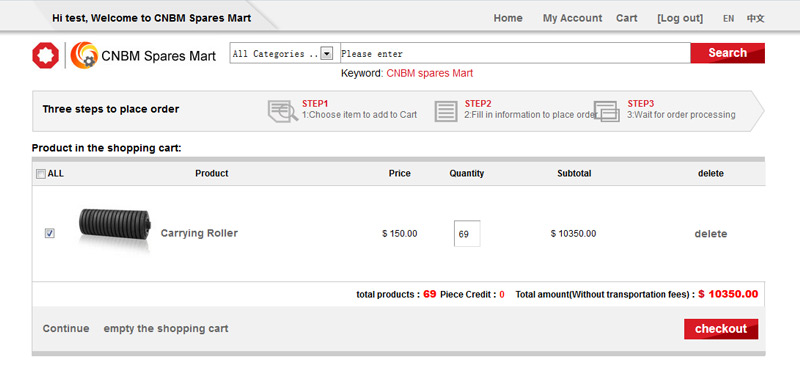This screenshot has height=383, width=800.
Task: Click the STEP2 form list icon
Action: tap(446, 111)
